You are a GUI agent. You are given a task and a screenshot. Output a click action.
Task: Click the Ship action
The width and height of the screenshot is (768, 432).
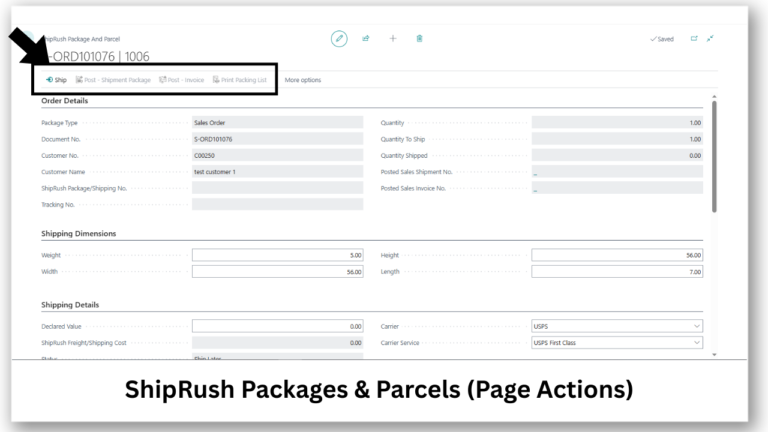56,80
